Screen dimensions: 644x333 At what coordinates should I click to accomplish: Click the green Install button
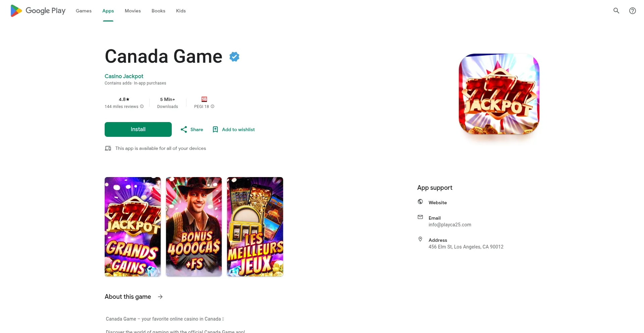(x=138, y=129)
